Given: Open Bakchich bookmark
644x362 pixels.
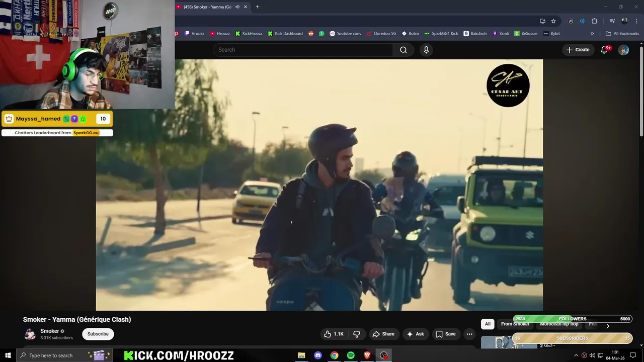Looking at the screenshot, I should 475,34.
